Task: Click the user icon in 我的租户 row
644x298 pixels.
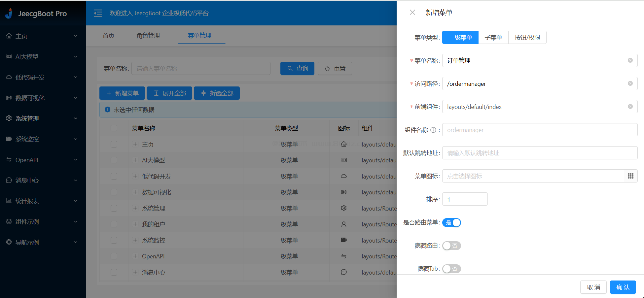Action: (x=344, y=224)
